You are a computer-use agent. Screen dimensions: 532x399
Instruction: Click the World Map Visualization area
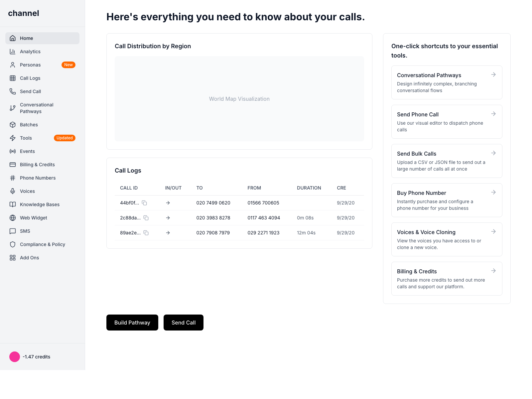click(239, 99)
